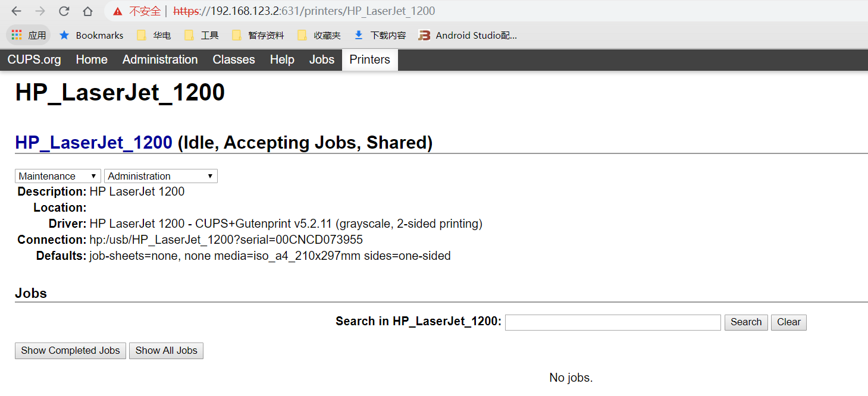Click the Jobs section heading

click(x=31, y=293)
